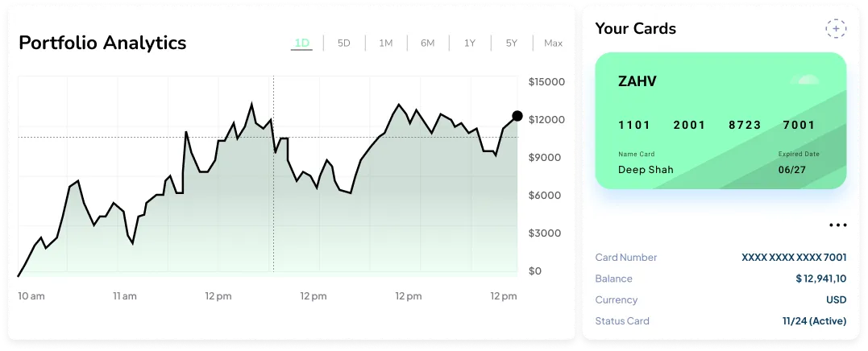Switch chart to Max range
This screenshot has width=868, height=351.
[553, 43]
